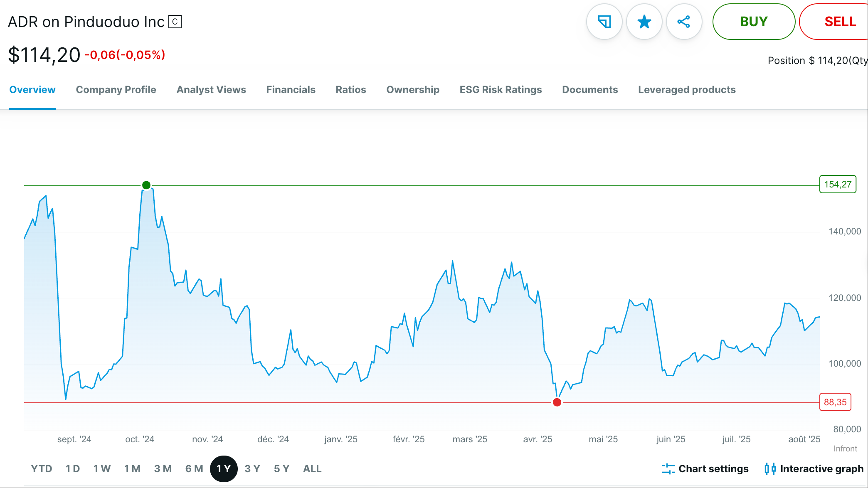Image resolution: width=868 pixels, height=488 pixels.
Task: Click the 120,000 y-axis label
Action: [x=845, y=298]
